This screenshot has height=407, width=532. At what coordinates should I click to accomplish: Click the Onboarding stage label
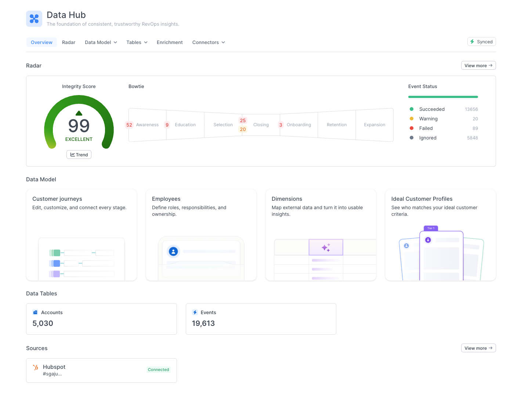coord(299,125)
